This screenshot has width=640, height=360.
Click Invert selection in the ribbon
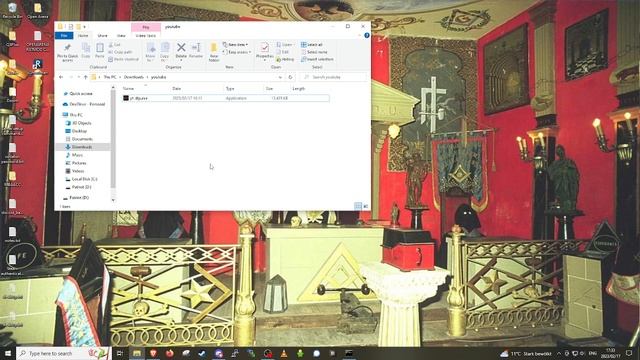[317, 59]
